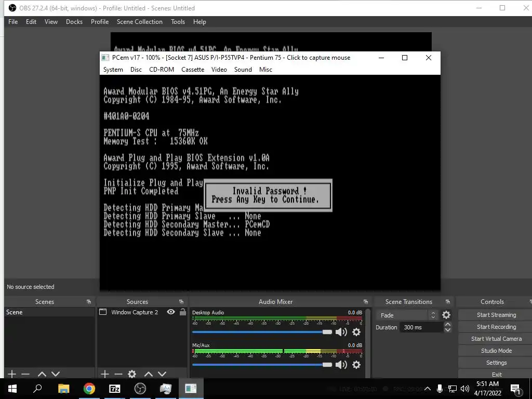Screen dimensions: 532x399
Task: Open the OBS Tools menu
Action: pyautogui.click(x=178, y=22)
